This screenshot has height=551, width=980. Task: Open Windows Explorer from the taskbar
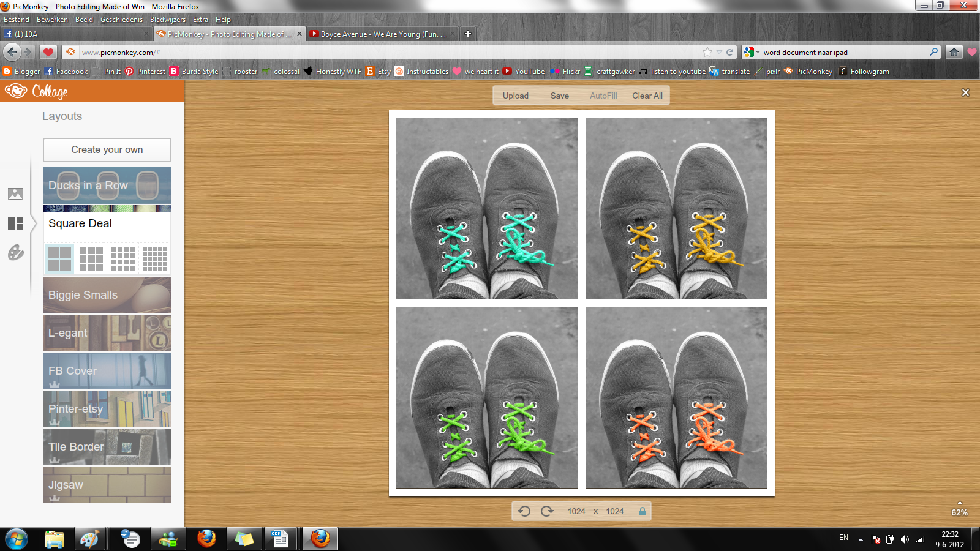55,539
